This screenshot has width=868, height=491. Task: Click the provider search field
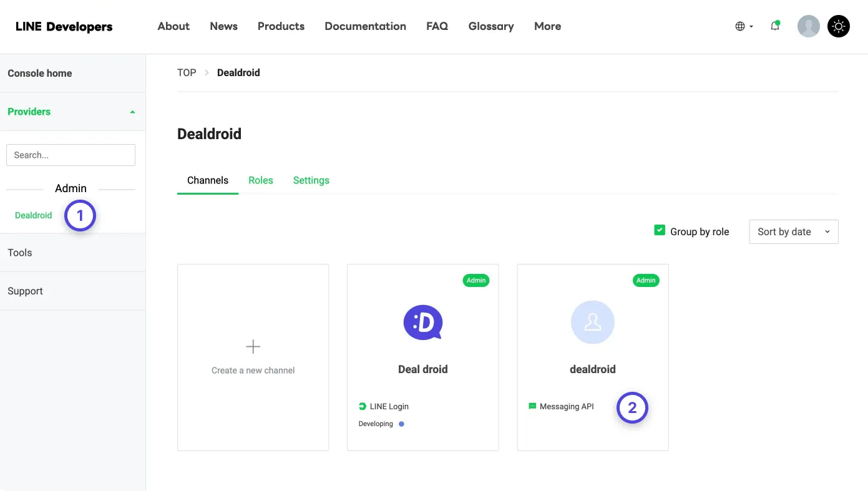tap(71, 155)
